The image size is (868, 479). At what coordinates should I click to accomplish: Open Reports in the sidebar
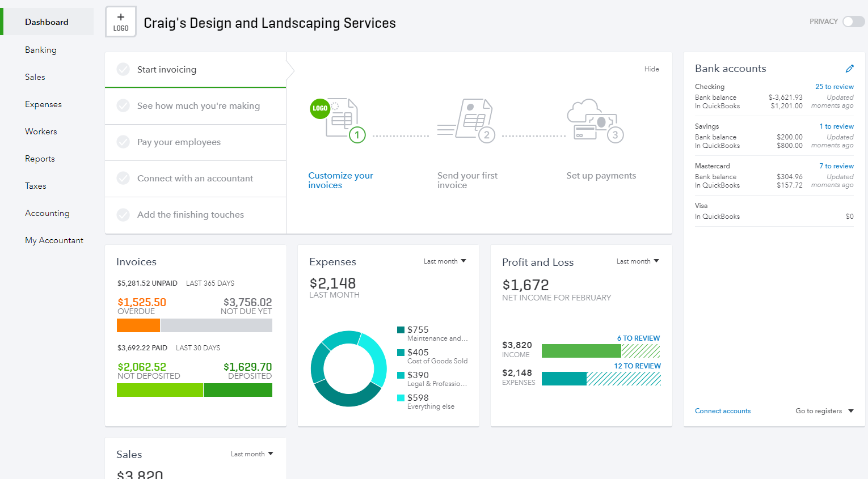pyautogui.click(x=40, y=159)
